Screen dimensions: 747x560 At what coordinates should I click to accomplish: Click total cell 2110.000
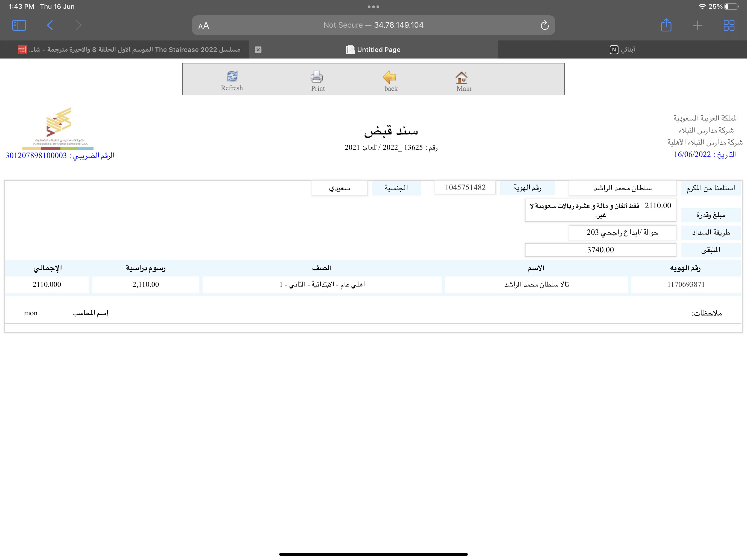(x=47, y=284)
